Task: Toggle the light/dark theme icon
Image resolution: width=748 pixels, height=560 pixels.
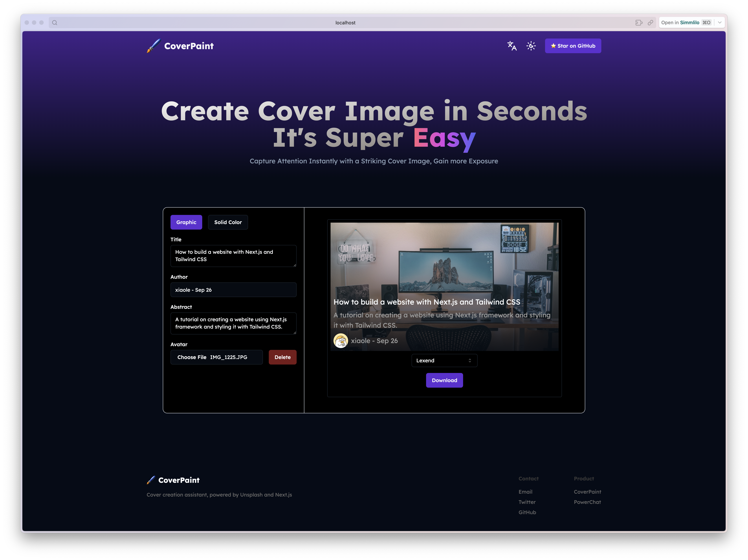Action: 531,46
